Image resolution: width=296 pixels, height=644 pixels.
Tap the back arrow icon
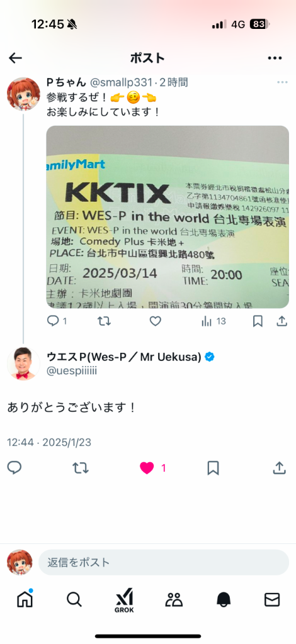[15, 58]
